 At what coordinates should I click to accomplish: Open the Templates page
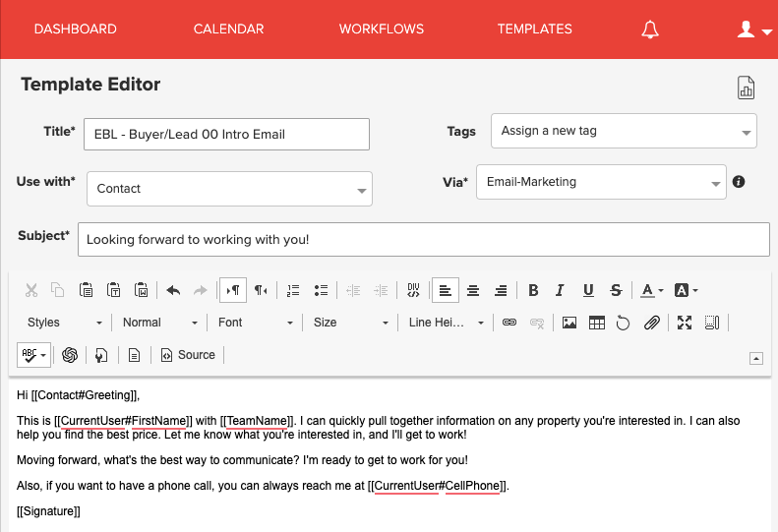click(535, 29)
